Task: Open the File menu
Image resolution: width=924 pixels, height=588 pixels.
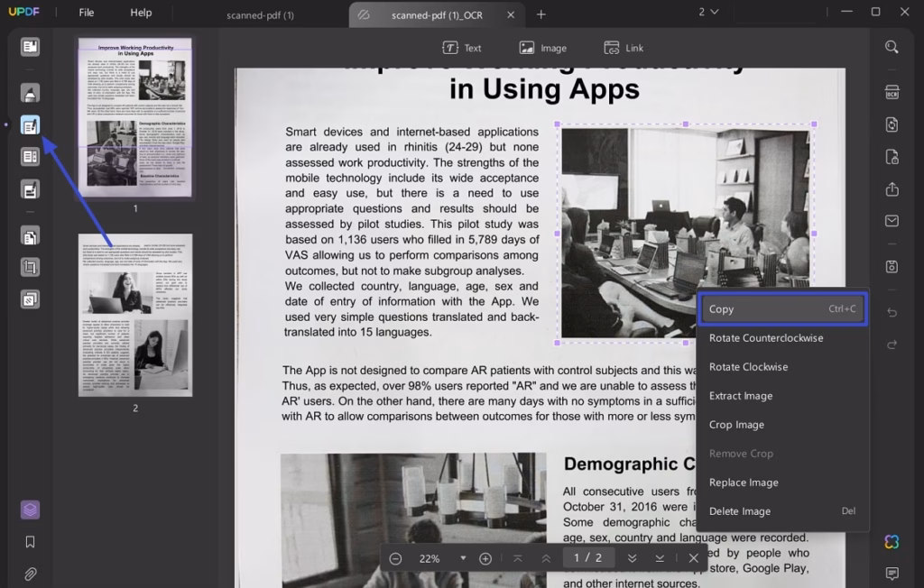Action: pos(87,13)
